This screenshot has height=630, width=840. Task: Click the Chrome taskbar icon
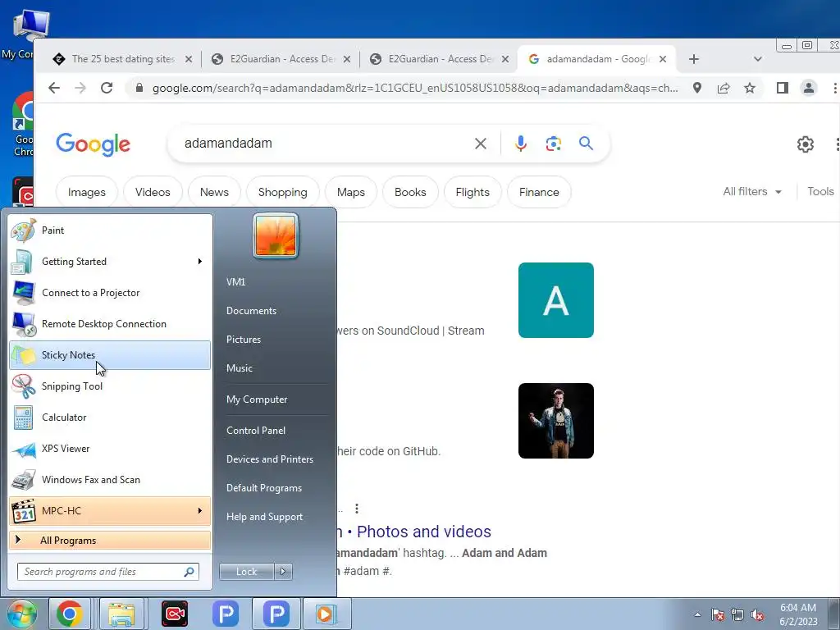coord(70,614)
